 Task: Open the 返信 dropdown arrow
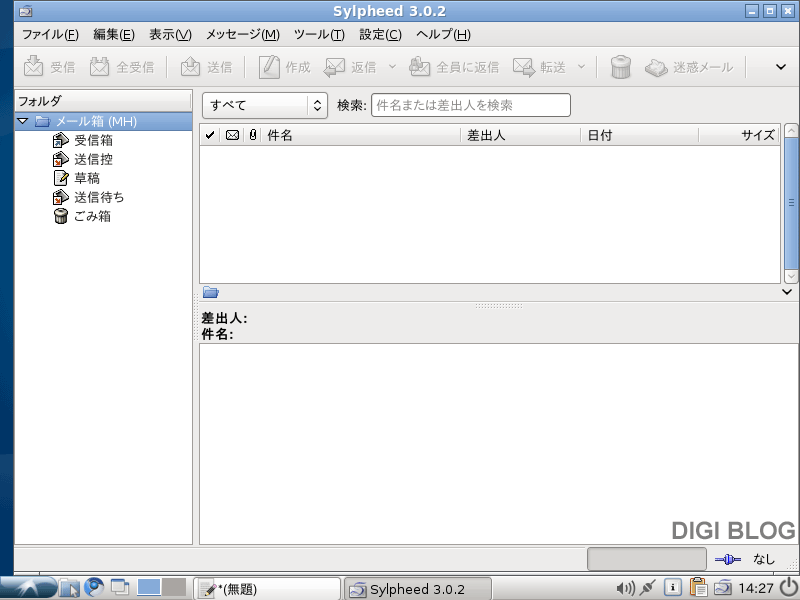click(x=392, y=67)
